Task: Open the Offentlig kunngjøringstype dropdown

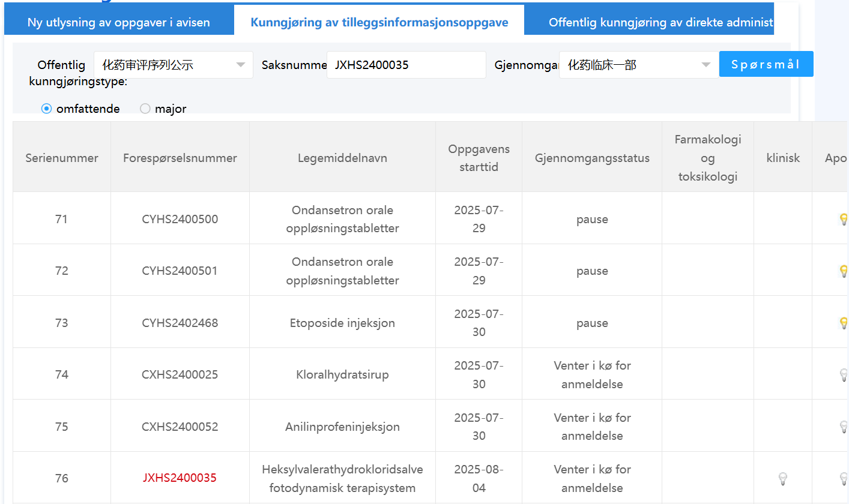Action: point(173,65)
